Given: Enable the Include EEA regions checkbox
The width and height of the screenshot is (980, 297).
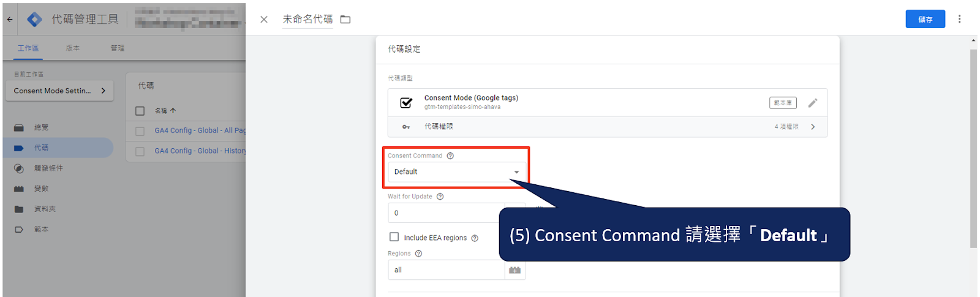Looking at the screenshot, I should pos(394,237).
